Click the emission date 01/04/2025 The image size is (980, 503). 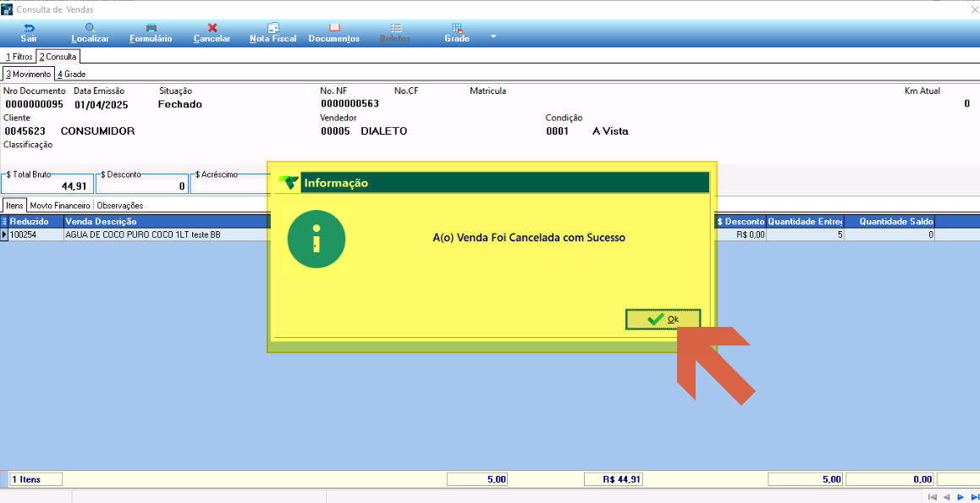(102, 104)
